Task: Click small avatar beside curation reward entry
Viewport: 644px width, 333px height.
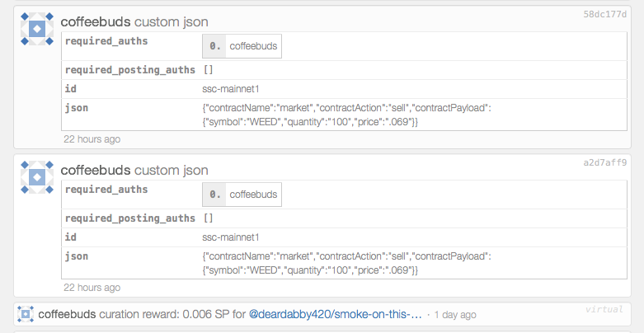Action: point(26,314)
